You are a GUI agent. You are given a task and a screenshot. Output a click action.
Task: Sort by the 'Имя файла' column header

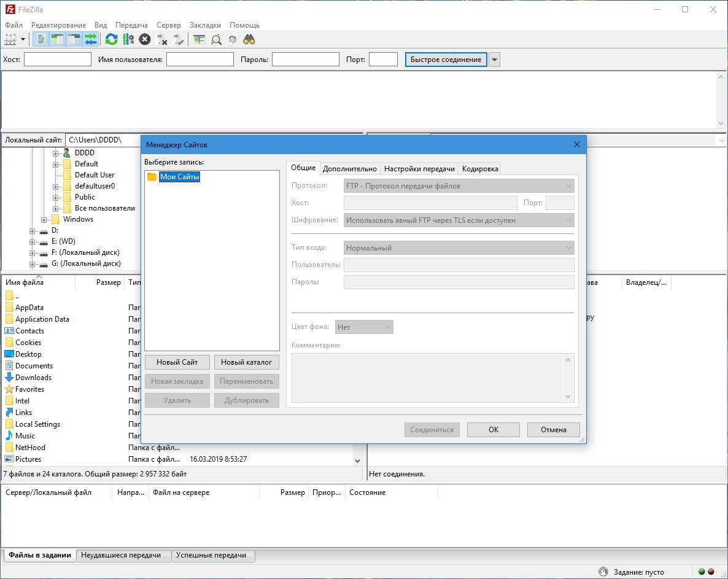click(x=38, y=282)
